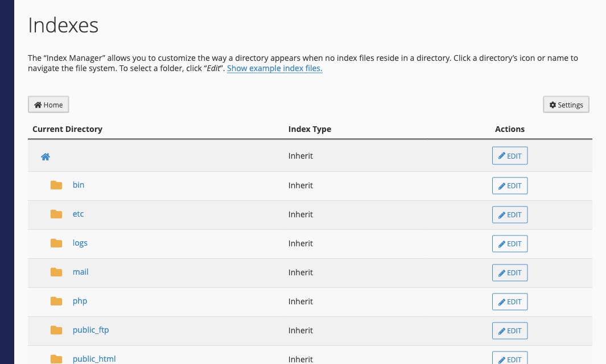Click EDIT in the logs row
This screenshot has height=364, width=606.
coord(510,244)
